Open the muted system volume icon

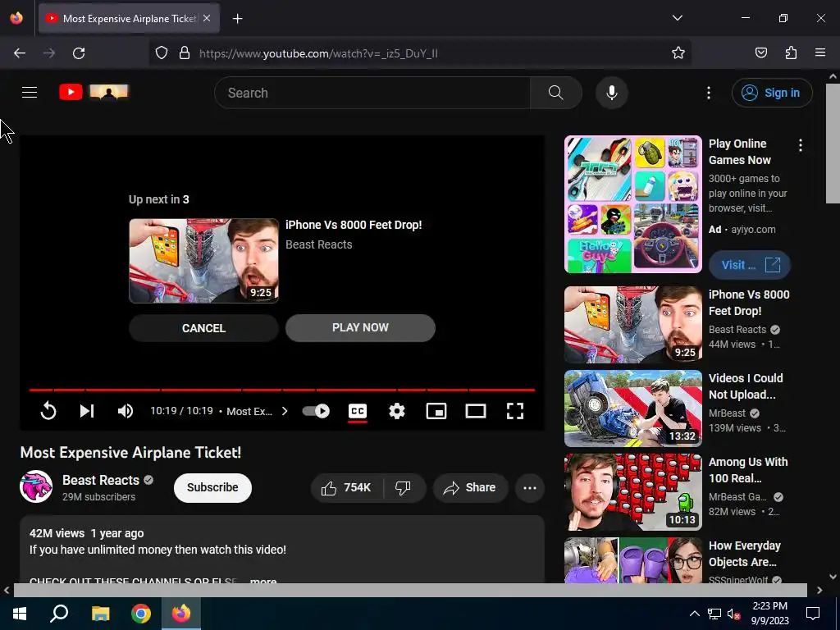click(x=734, y=614)
